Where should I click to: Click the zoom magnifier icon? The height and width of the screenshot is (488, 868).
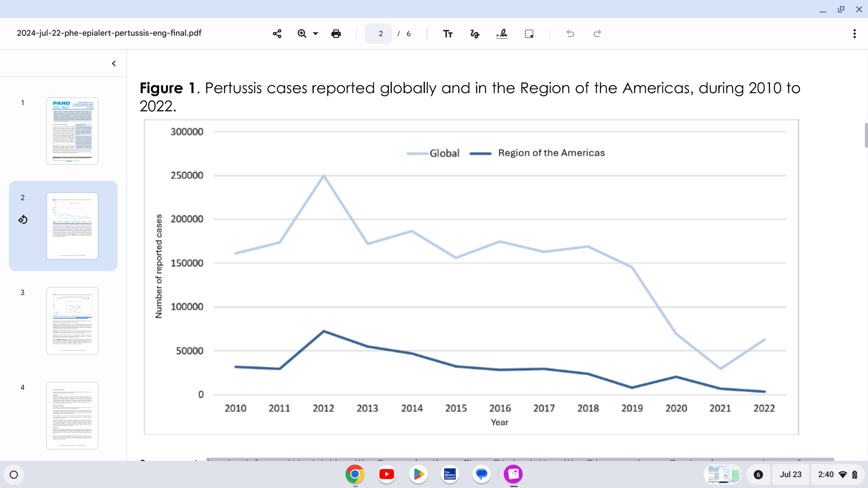pyautogui.click(x=302, y=33)
